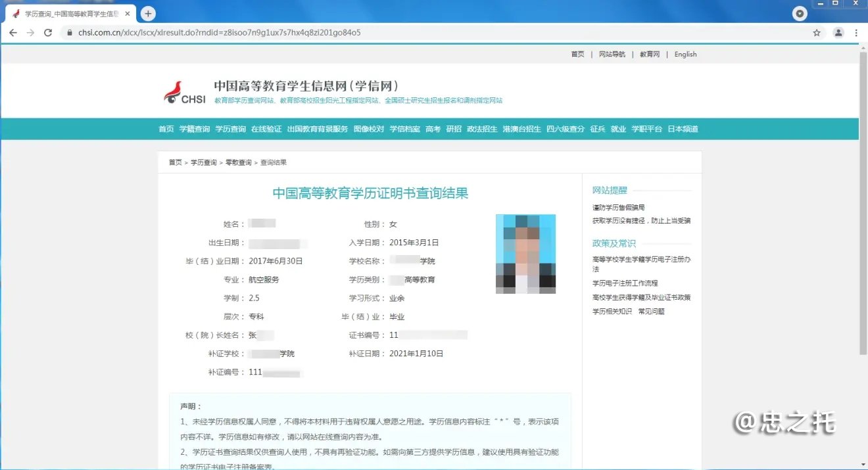Click the graduation date 2017年6月30日

pos(276,261)
